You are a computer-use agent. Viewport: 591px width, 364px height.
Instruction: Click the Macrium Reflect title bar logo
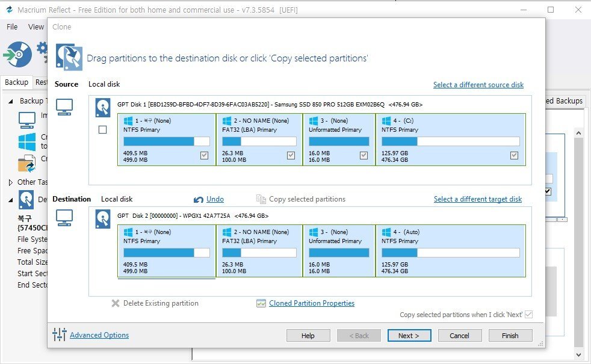click(x=10, y=10)
